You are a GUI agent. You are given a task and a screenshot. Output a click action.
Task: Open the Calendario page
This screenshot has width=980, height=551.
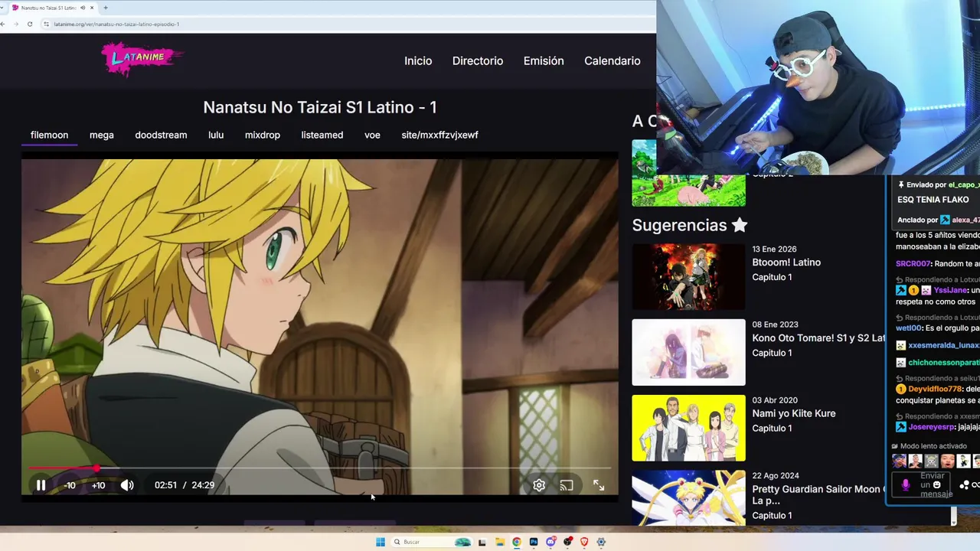[x=612, y=60]
